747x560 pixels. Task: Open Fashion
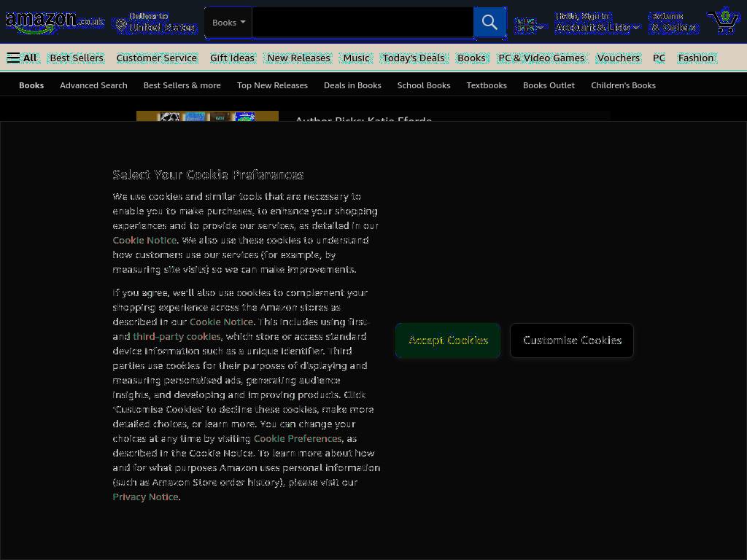click(696, 58)
